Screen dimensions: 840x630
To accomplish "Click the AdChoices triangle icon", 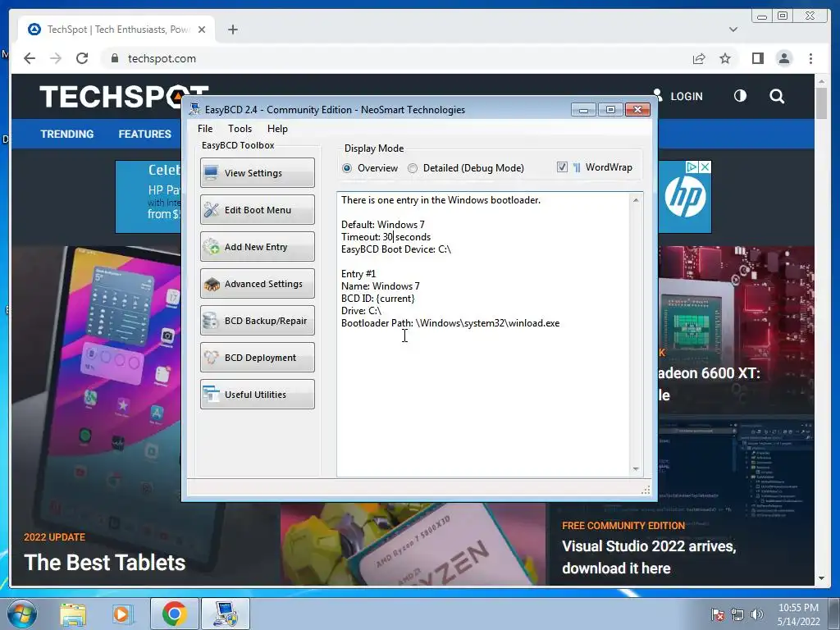I will tap(692, 167).
